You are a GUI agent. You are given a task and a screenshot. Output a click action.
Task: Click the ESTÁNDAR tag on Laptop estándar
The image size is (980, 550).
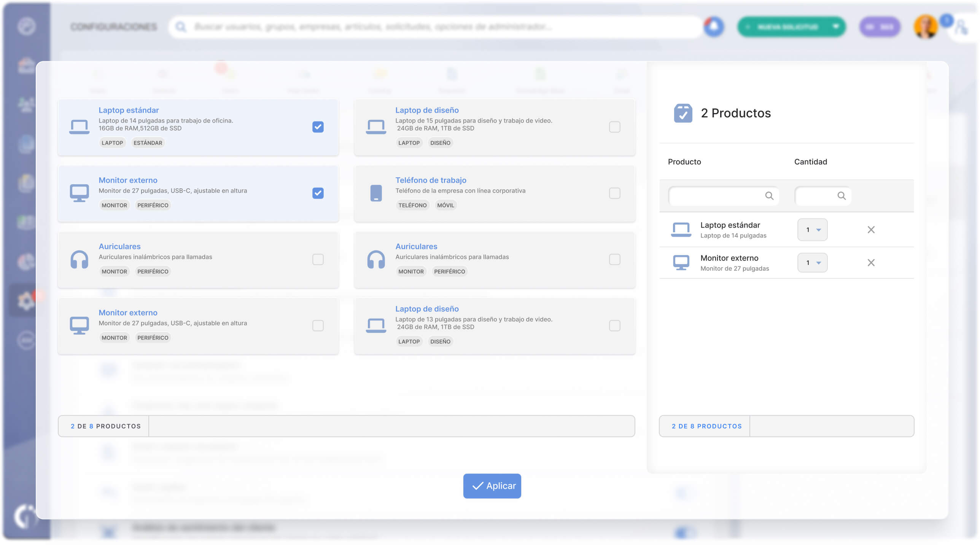(148, 143)
